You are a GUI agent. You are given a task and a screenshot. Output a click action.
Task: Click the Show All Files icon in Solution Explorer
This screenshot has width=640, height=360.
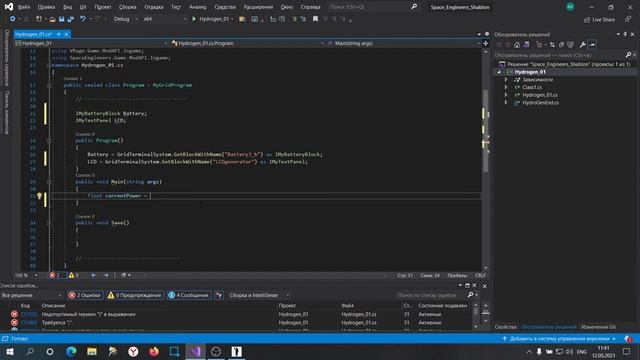[x=571, y=45]
